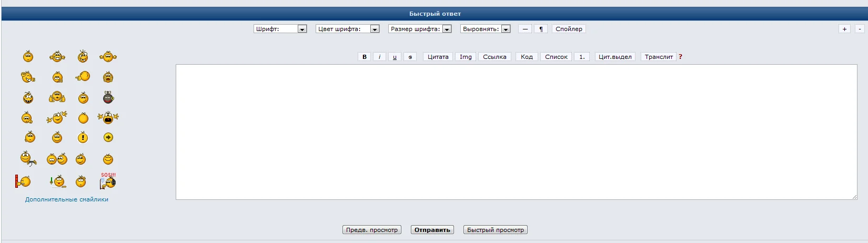Insert the exclamation mark smiley
Image resolution: width=868 pixels, height=243 pixels.
click(83, 138)
